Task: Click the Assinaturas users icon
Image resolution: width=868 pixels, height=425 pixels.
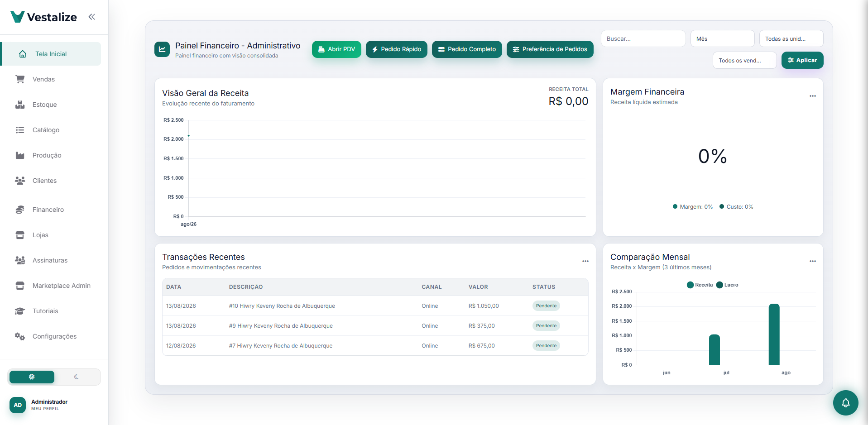Action: tap(20, 260)
